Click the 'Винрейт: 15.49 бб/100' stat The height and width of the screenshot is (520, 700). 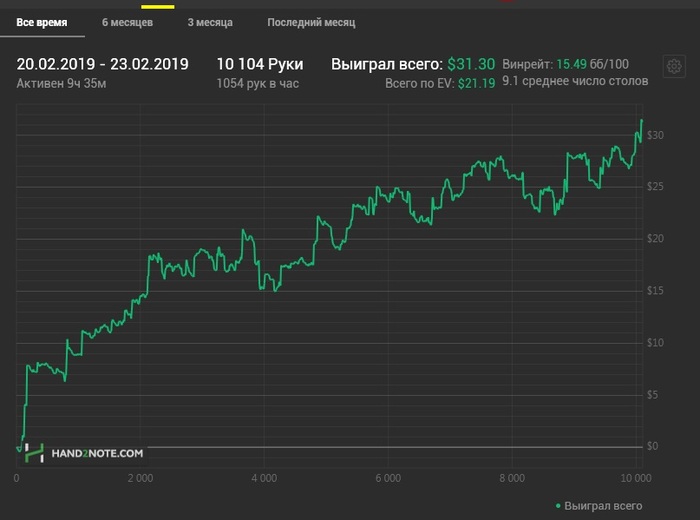tap(566, 64)
